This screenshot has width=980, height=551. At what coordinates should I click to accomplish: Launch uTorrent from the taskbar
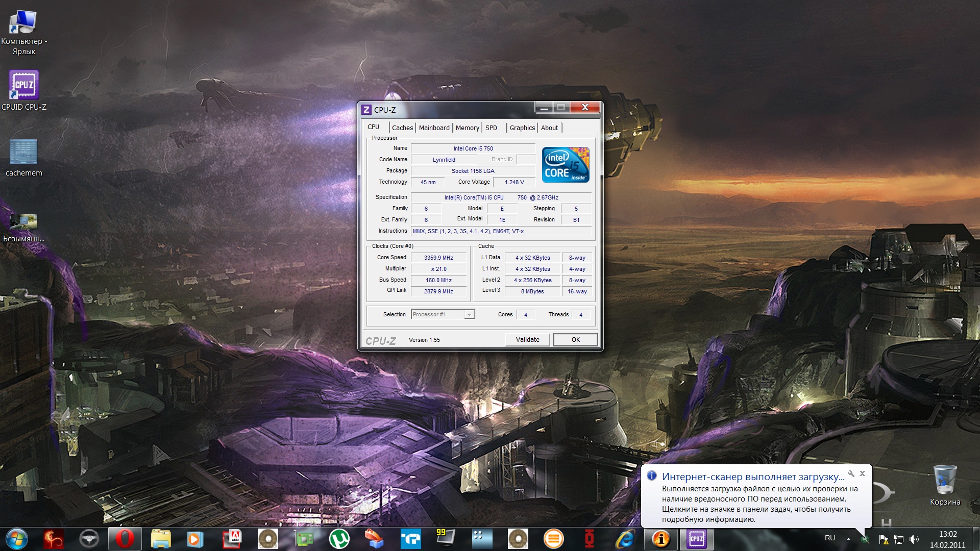(339, 539)
